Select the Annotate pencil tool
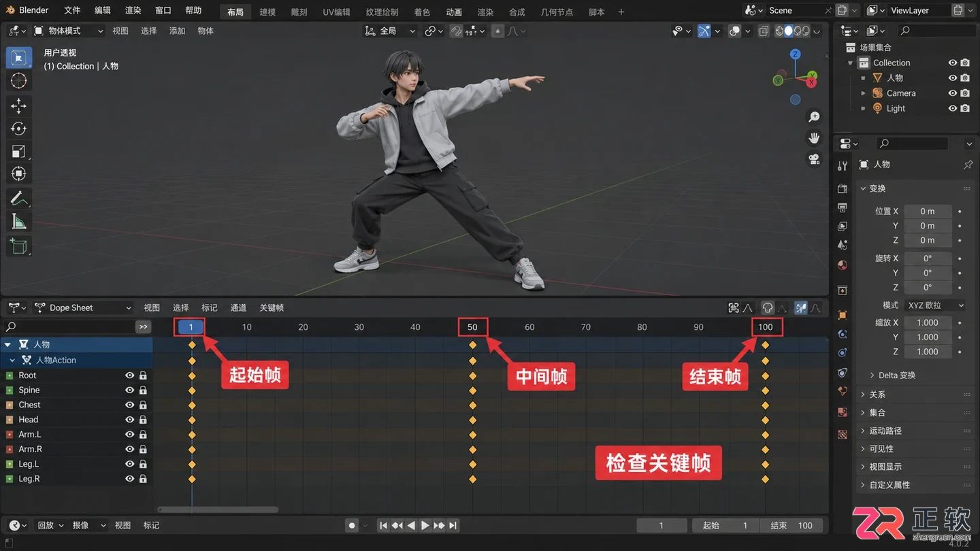The height and width of the screenshot is (551, 980). 19,199
